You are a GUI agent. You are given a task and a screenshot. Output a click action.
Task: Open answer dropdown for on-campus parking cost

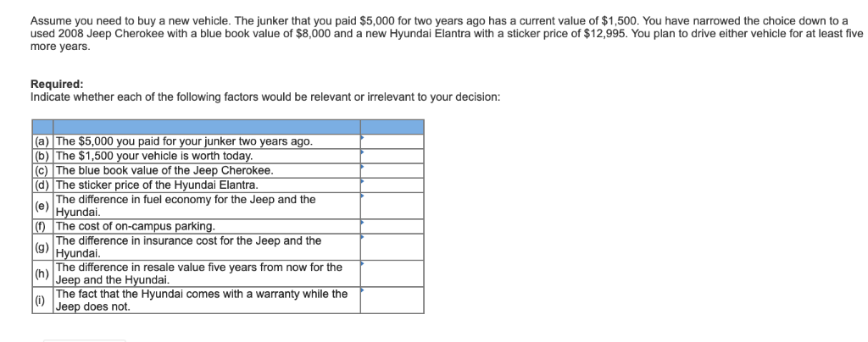(x=392, y=226)
